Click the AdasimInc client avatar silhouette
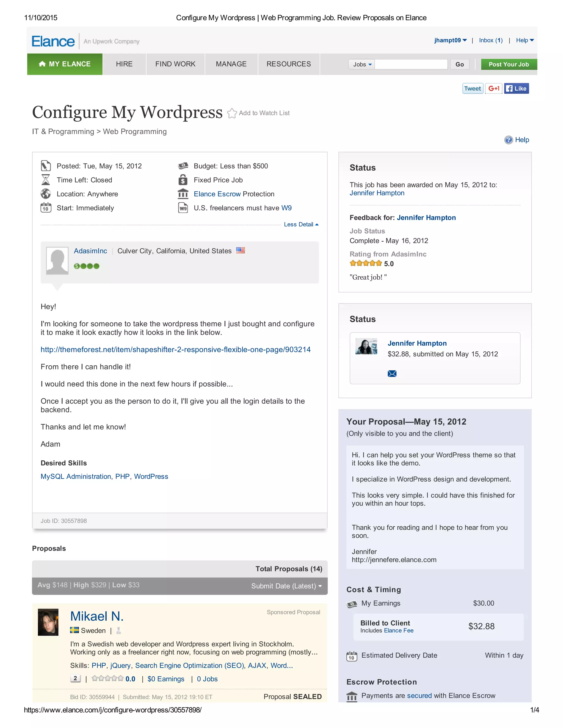The height and width of the screenshot is (728, 563). 57,261
